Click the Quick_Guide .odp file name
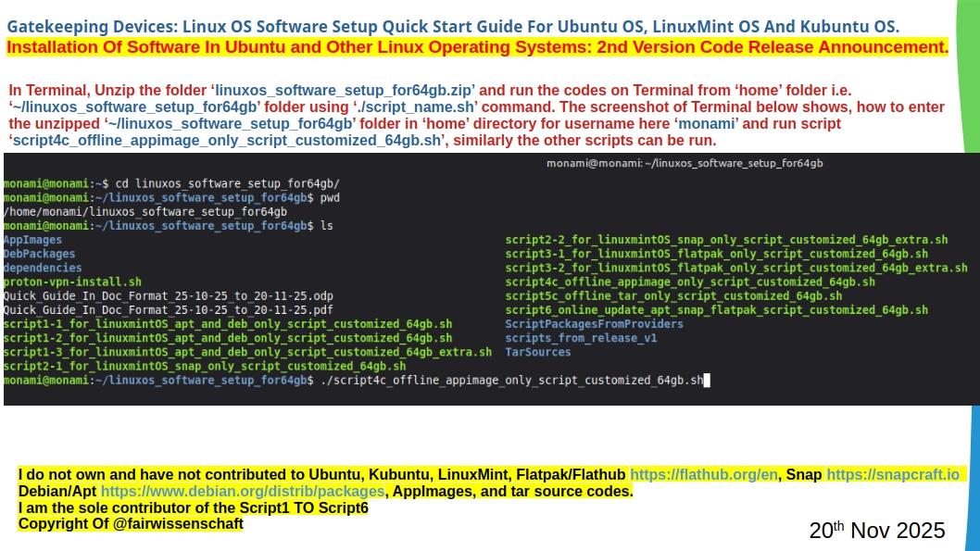The image size is (980, 551). 169,296
